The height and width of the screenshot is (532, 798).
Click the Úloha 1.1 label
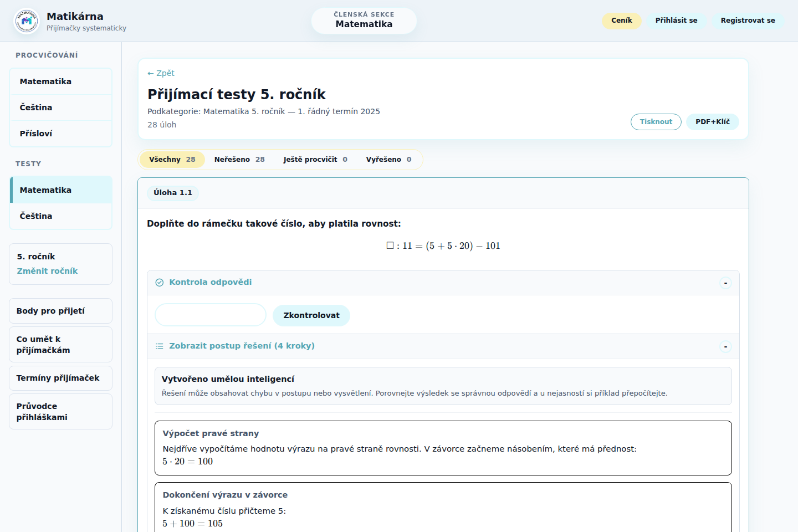[x=173, y=193]
